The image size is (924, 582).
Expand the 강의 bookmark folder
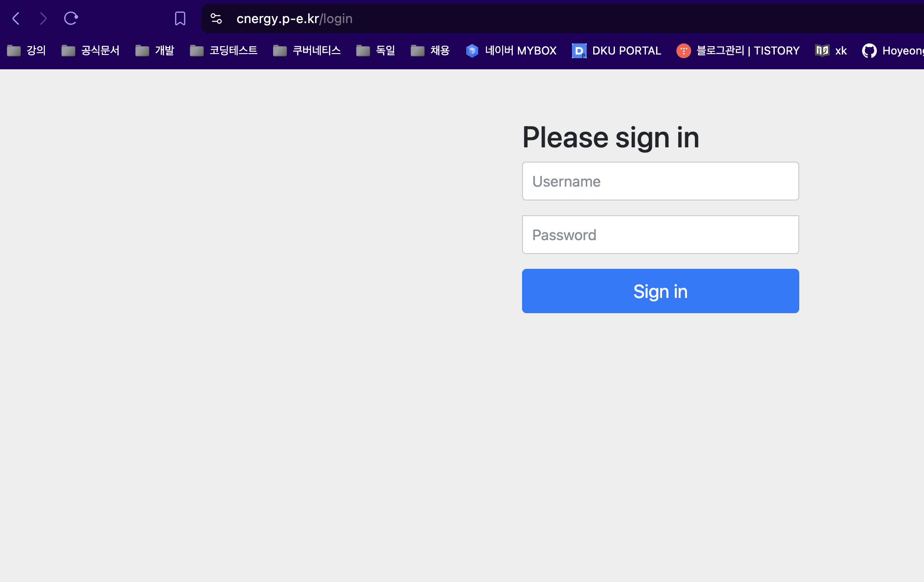[x=26, y=50]
